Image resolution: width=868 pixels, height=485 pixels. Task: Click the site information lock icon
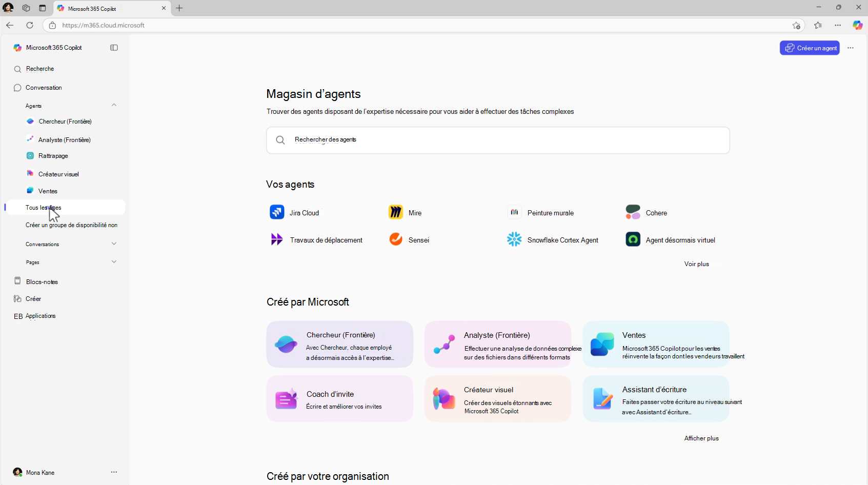[x=52, y=25]
